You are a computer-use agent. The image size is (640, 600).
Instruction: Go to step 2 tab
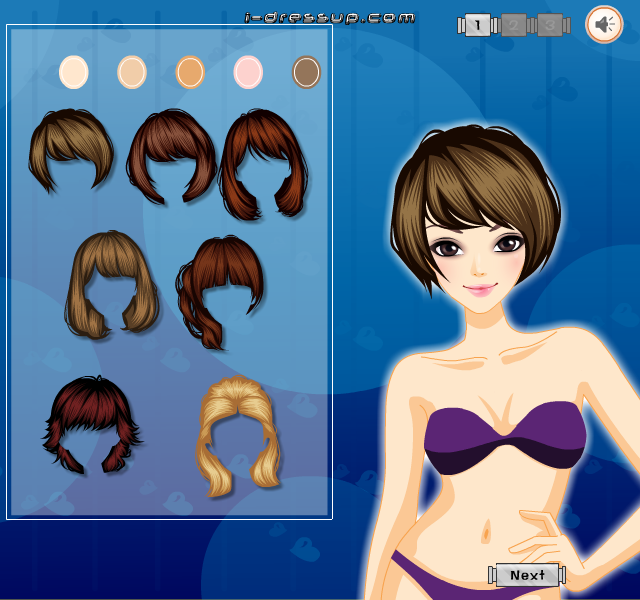[x=513, y=25]
